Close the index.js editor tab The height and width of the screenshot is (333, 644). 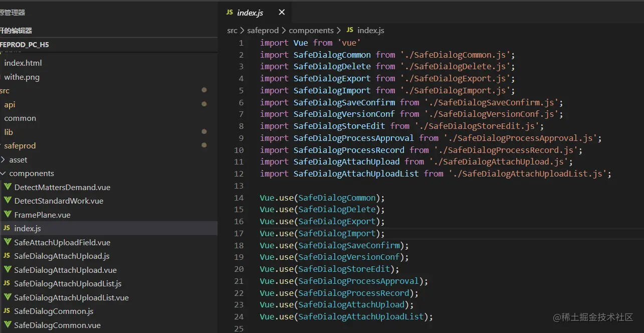(x=282, y=13)
